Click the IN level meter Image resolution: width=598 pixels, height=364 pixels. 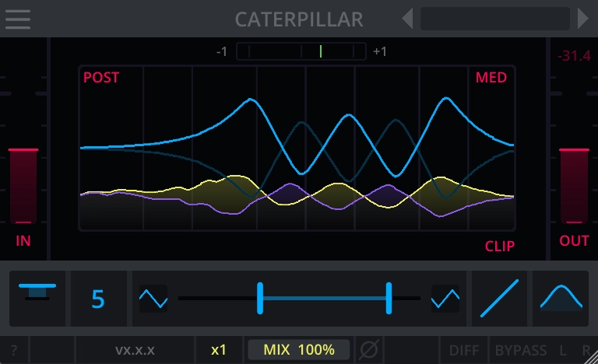pyautogui.click(x=23, y=186)
